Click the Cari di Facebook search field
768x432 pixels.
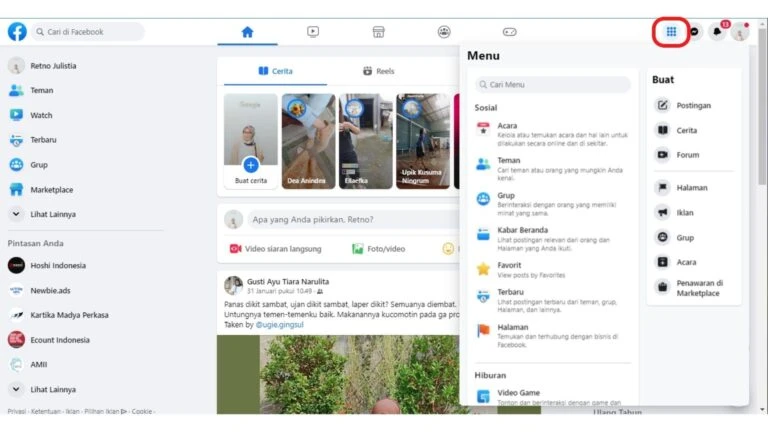[x=89, y=32]
